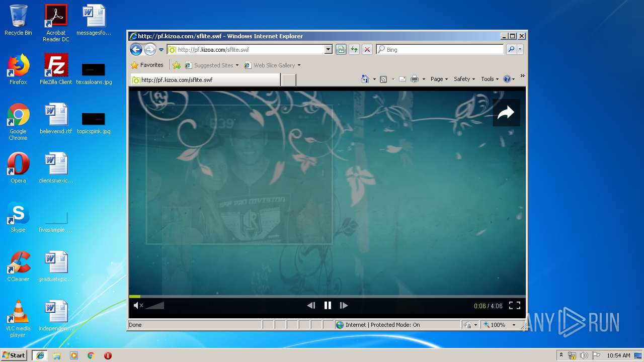Show hidden system tray icons
Viewport: 644px width, 362px height.
[x=561, y=355]
